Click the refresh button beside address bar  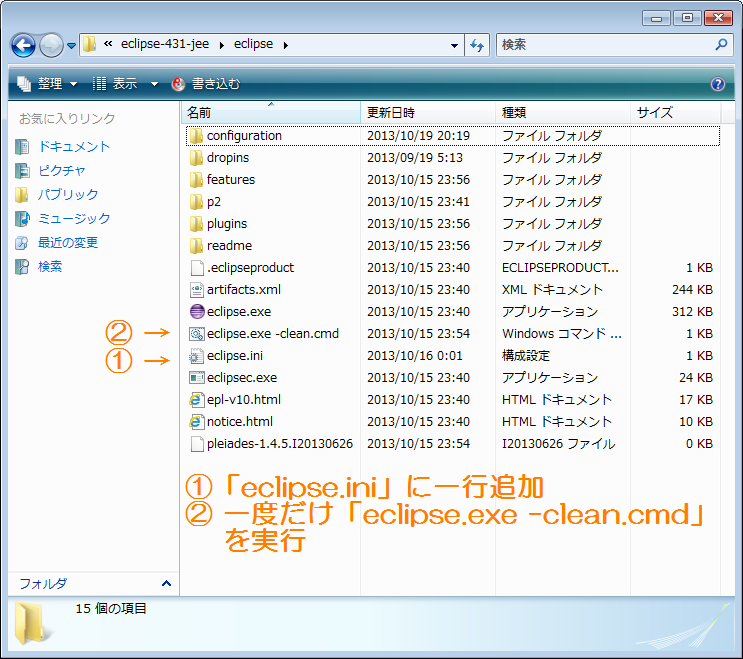[x=477, y=45]
